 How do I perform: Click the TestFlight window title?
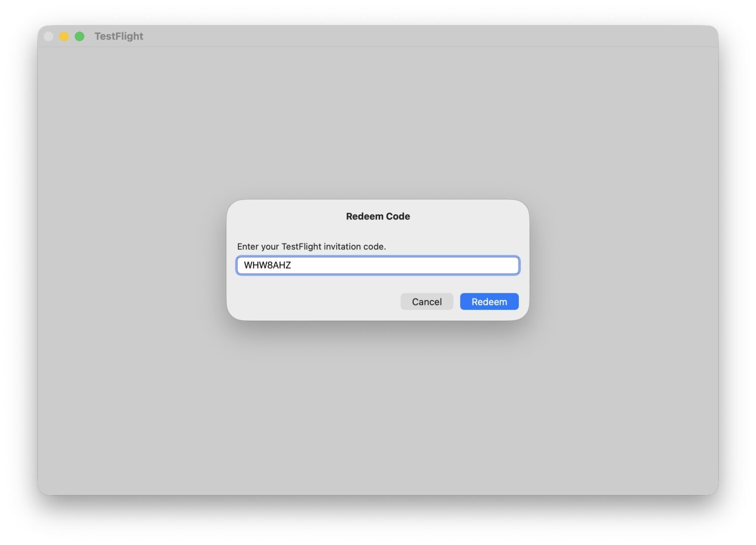pyautogui.click(x=119, y=36)
